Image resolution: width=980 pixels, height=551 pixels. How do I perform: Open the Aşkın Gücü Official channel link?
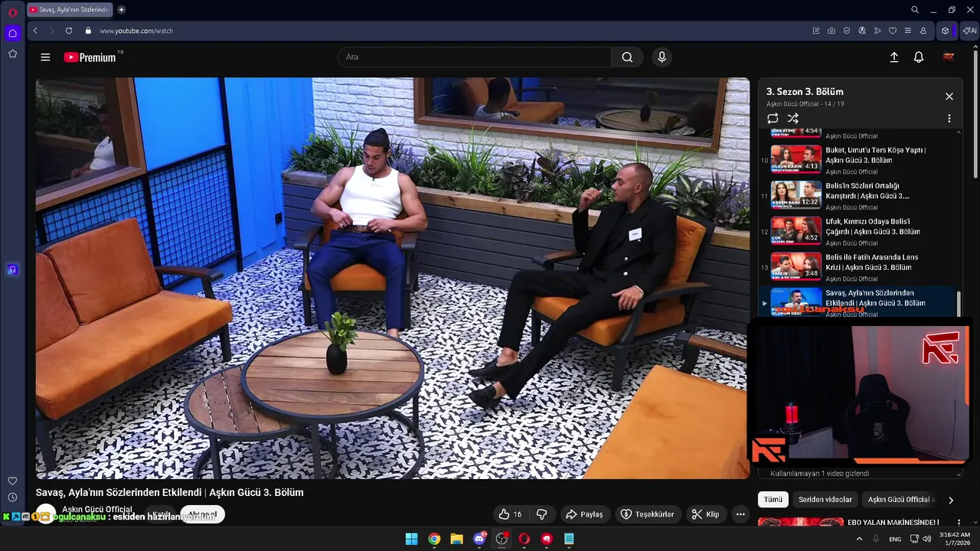click(97, 510)
